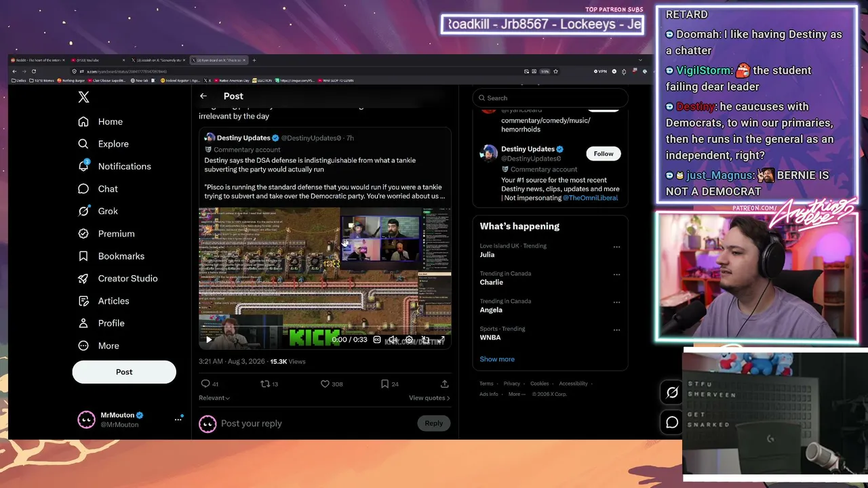This screenshot has width=868, height=488.
Task: Open Profile in the sidebar
Action: point(101,323)
